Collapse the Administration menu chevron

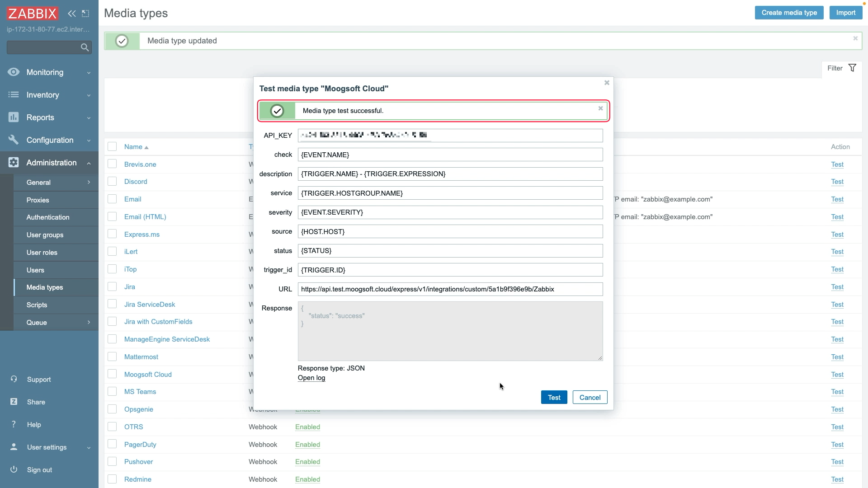tap(89, 163)
